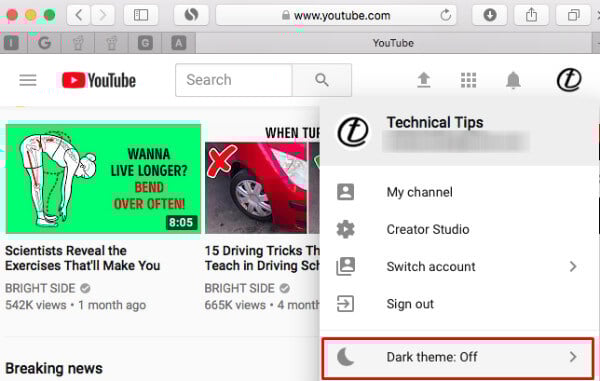Click the Technical Tips avatar in the account menu
The width and height of the screenshot is (600, 381).
click(x=353, y=132)
